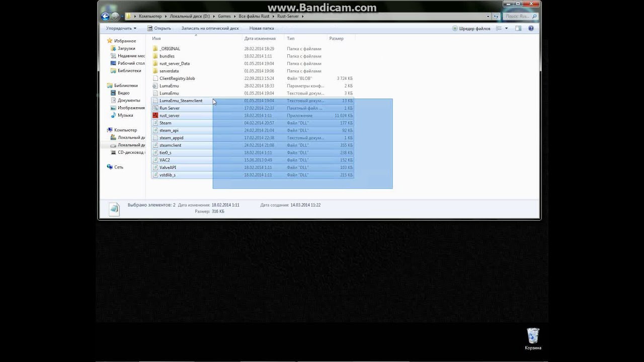Open Рабочий стол in the navigation pane
This screenshot has height=362, width=644.
coord(131,63)
